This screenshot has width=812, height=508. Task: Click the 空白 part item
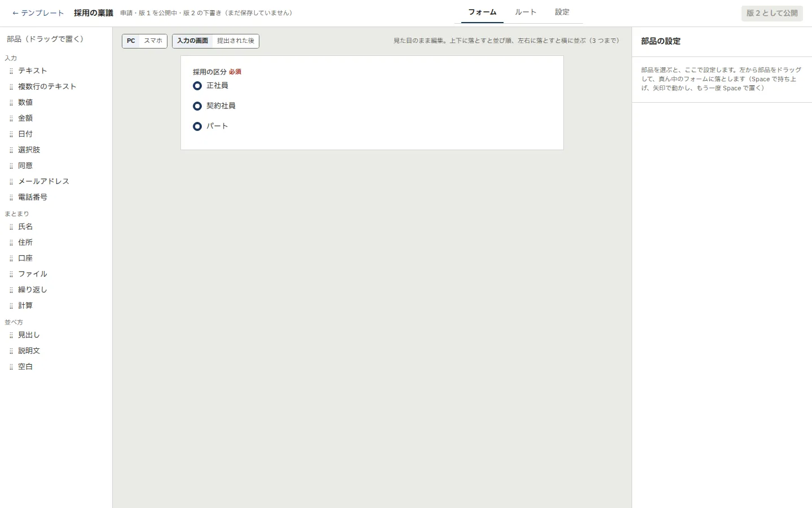pyautogui.click(x=56, y=367)
